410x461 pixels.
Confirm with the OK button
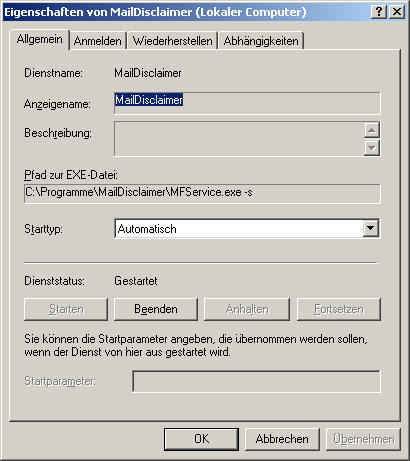(x=201, y=439)
